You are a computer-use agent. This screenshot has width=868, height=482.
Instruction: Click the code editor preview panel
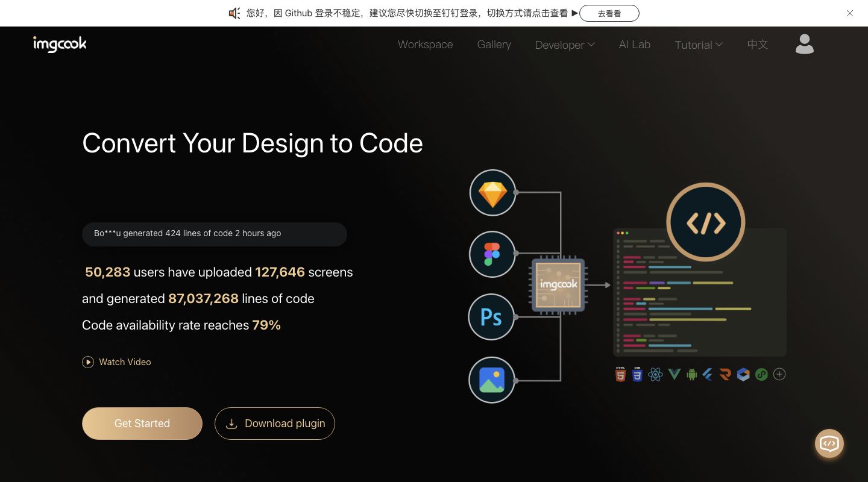click(700, 292)
